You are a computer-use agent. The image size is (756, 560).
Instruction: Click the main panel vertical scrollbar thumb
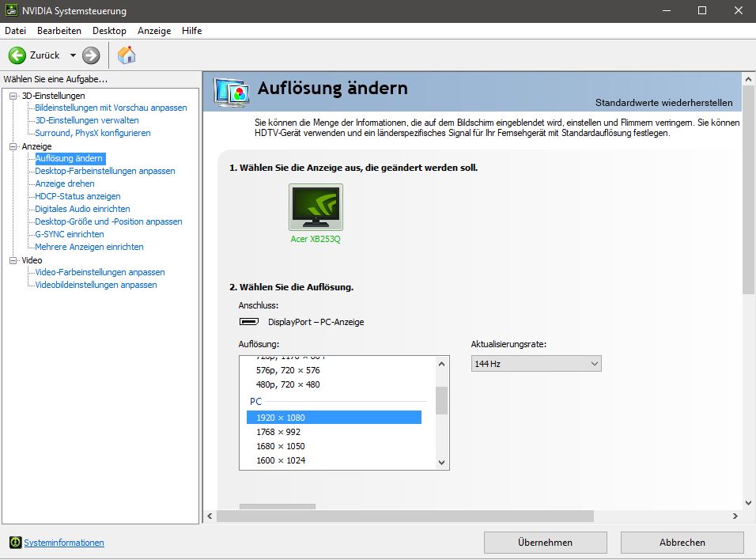tap(748, 190)
